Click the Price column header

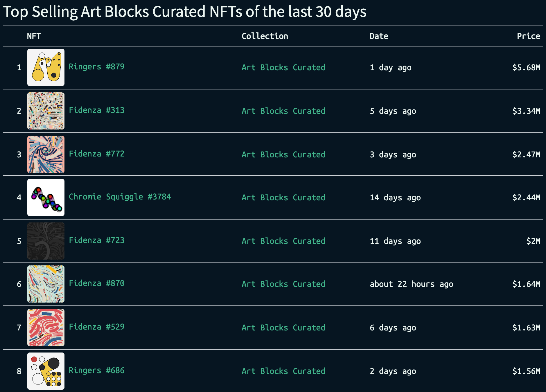(x=528, y=36)
